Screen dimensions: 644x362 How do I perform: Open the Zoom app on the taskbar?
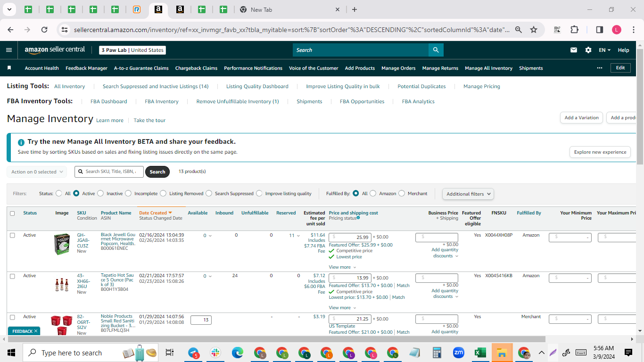tap(459, 353)
